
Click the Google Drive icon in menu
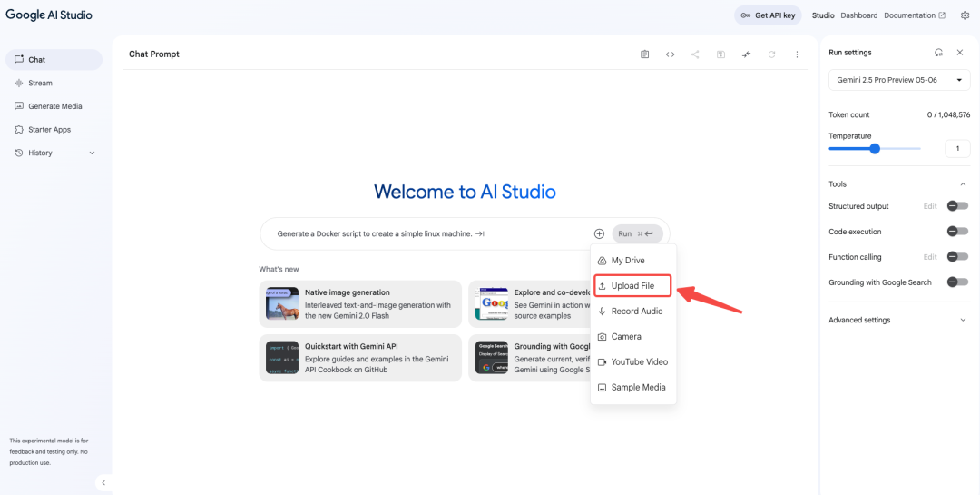coord(602,261)
